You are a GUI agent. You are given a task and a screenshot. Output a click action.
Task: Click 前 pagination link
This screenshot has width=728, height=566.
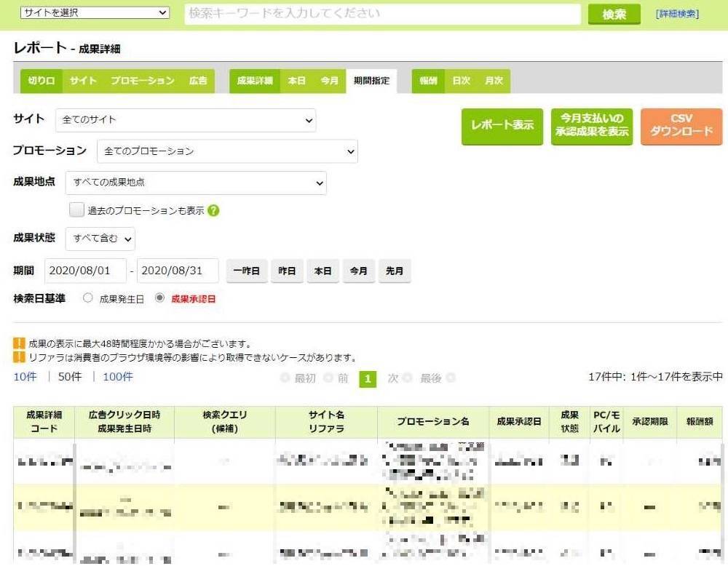337,378
